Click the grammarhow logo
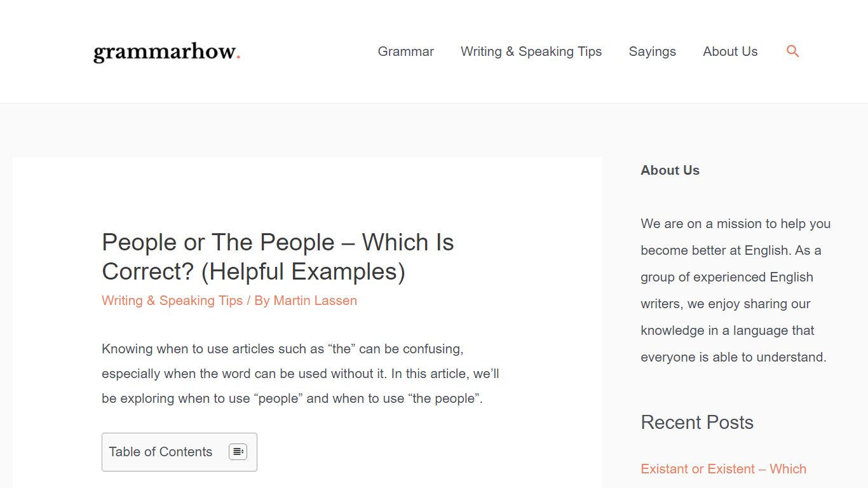The width and height of the screenshot is (868, 488). point(167,52)
